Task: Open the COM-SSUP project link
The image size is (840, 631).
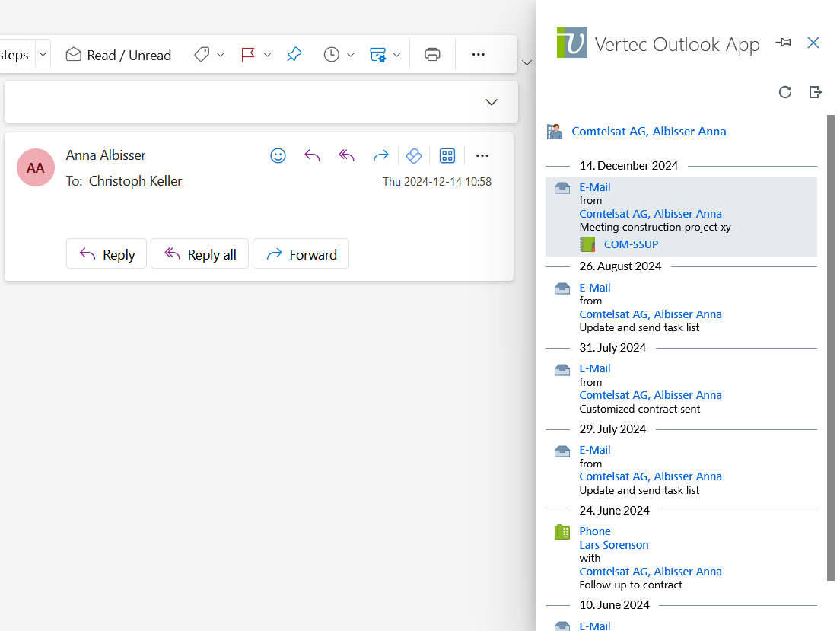Action: coord(631,244)
